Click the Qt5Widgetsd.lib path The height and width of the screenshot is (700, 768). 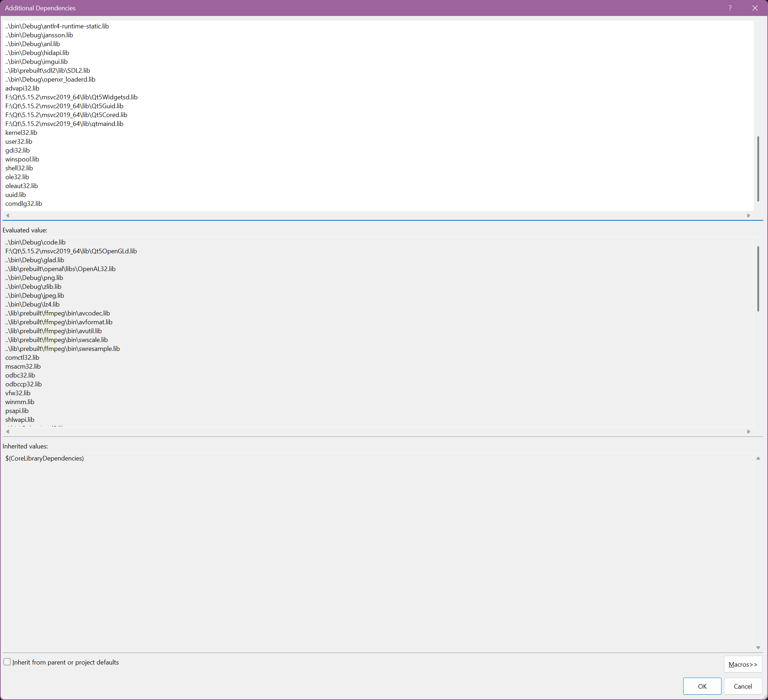pos(72,97)
